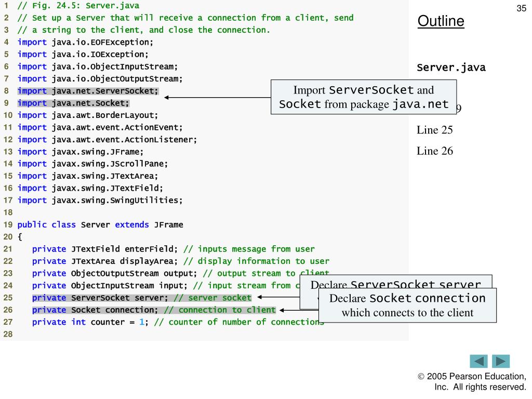This screenshot has width=532, height=399.
Task: Click 'private ObjectInputStream input;' declaration
Action: coord(110,286)
